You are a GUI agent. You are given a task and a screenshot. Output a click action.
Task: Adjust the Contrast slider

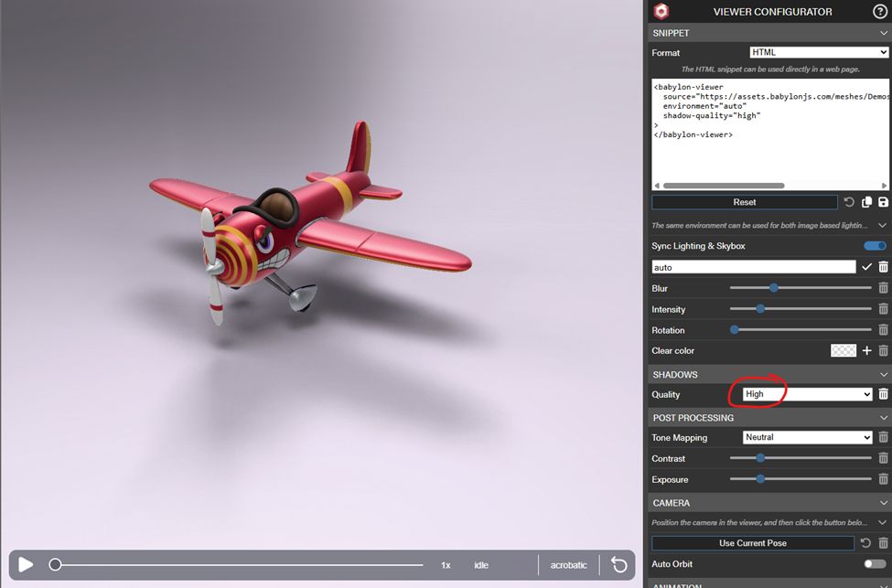pos(801,458)
